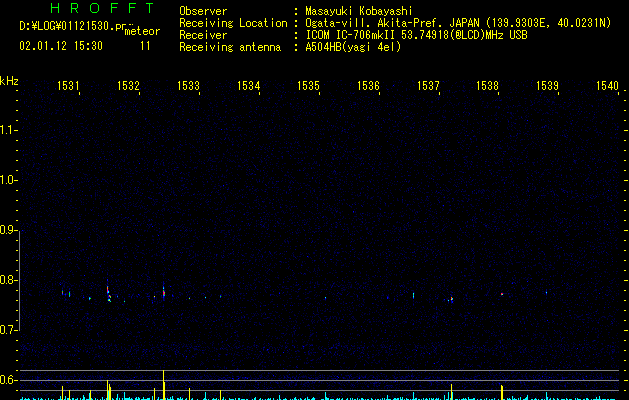Click the 1536 time axis marker
Image resolution: width=629 pixels, height=400 pixels.
pyautogui.click(x=368, y=86)
